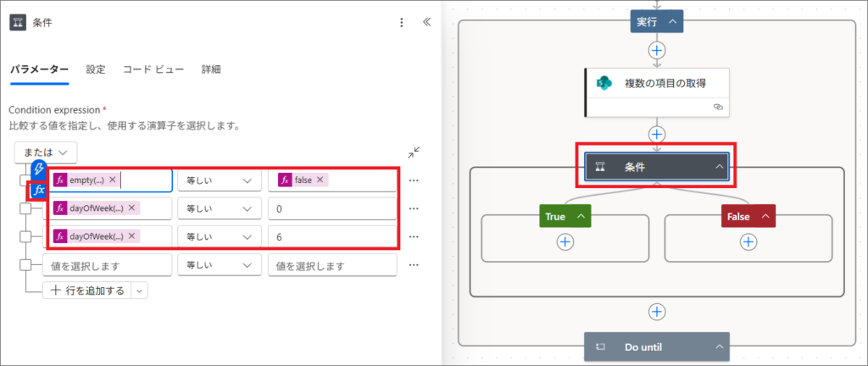Add a step inside the False branch
Screen dimensions: 868x366
pyautogui.click(x=748, y=241)
